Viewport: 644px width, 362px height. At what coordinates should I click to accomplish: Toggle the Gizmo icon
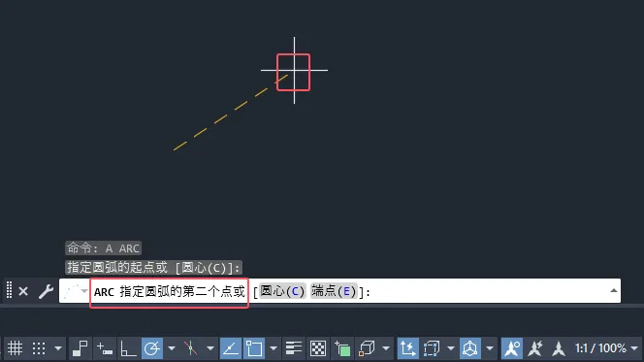coord(469,348)
